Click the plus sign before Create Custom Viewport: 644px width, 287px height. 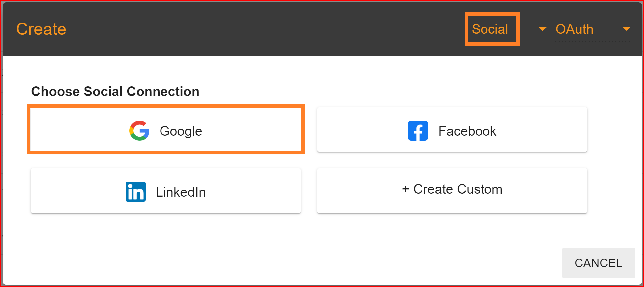tap(405, 189)
